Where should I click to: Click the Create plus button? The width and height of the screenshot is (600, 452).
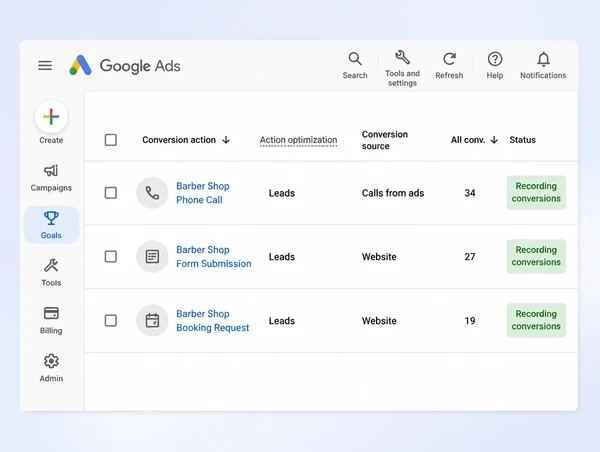point(51,117)
